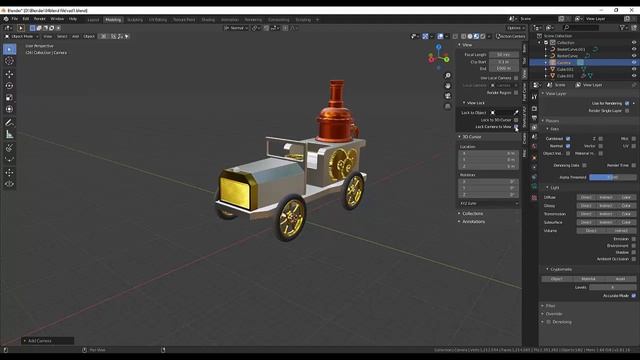
Task: Open the Output properties tab icon
Action: 534,118
